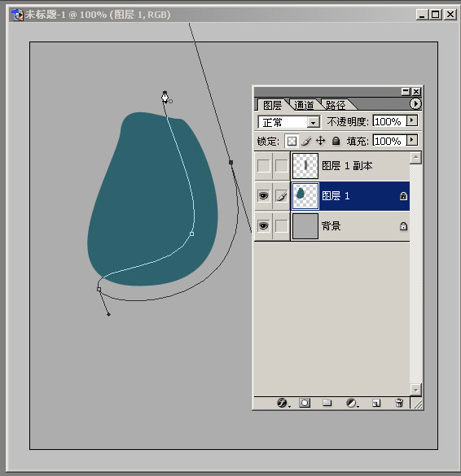The image size is (461, 476).
Task: Switch to the 路径 tab
Action: [336, 105]
